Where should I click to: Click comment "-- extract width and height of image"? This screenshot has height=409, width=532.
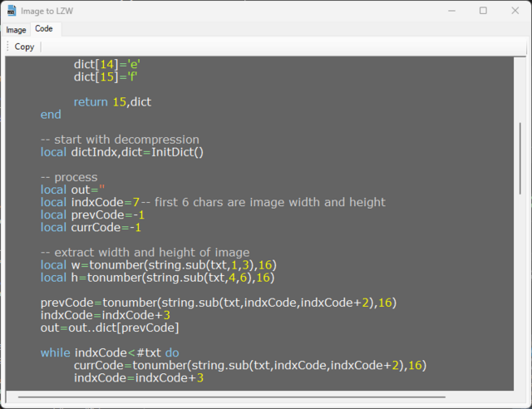tap(145, 253)
